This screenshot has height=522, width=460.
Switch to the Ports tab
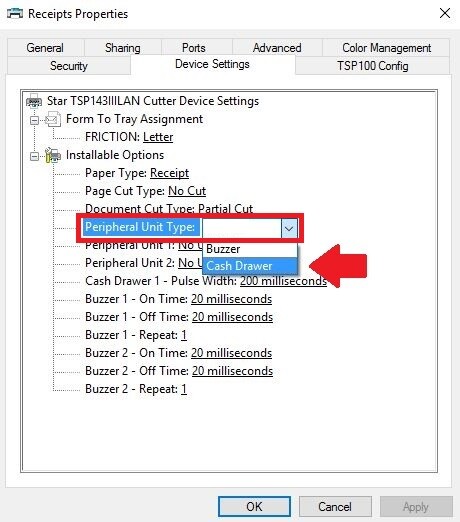194,48
